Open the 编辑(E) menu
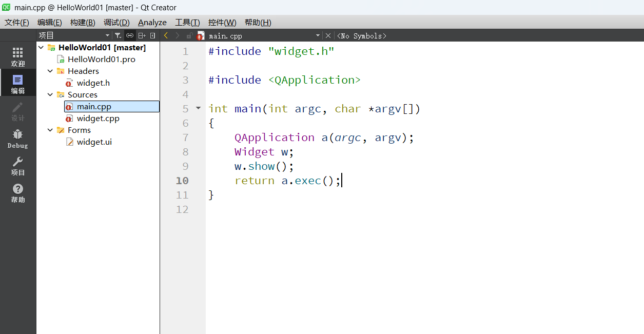644x334 pixels. click(50, 22)
